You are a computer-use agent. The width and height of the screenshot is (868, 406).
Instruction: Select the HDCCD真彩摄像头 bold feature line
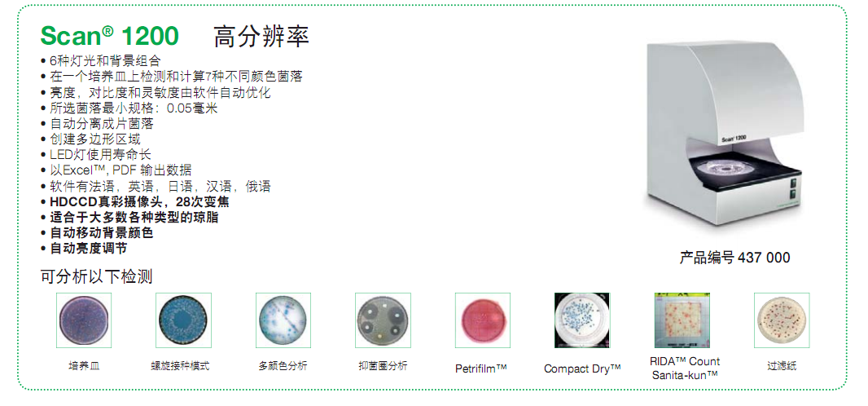(x=135, y=202)
